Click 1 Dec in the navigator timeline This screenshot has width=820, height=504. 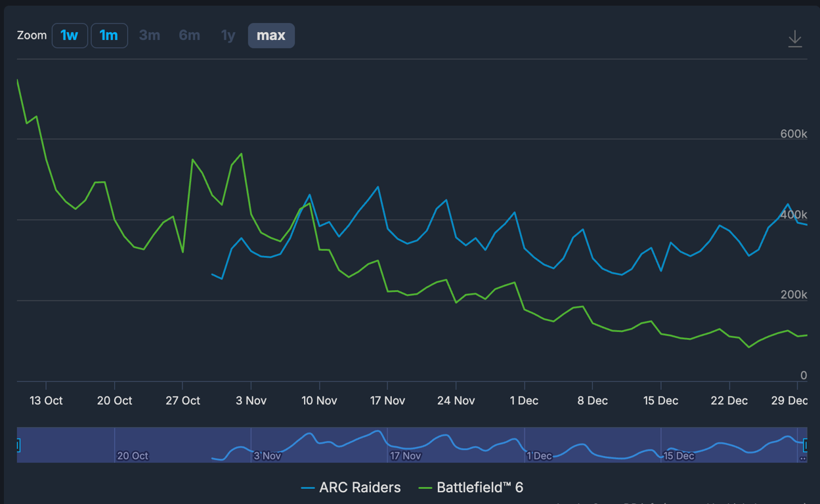click(539, 455)
